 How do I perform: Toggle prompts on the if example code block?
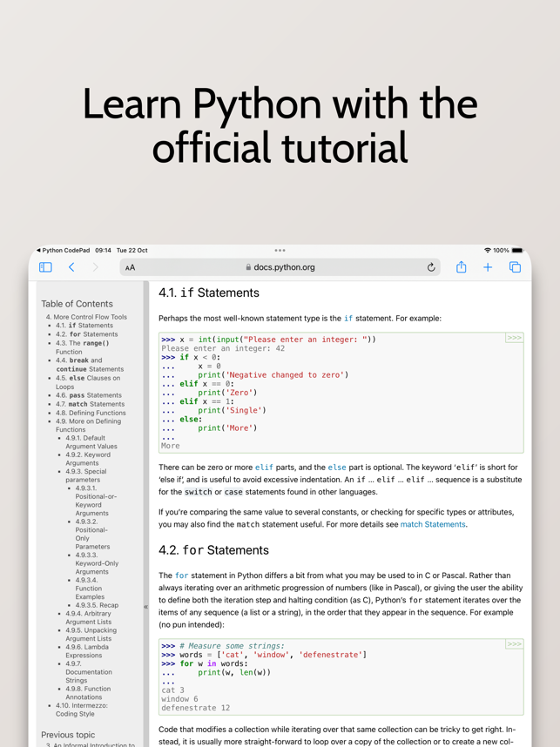click(x=514, y=338)
